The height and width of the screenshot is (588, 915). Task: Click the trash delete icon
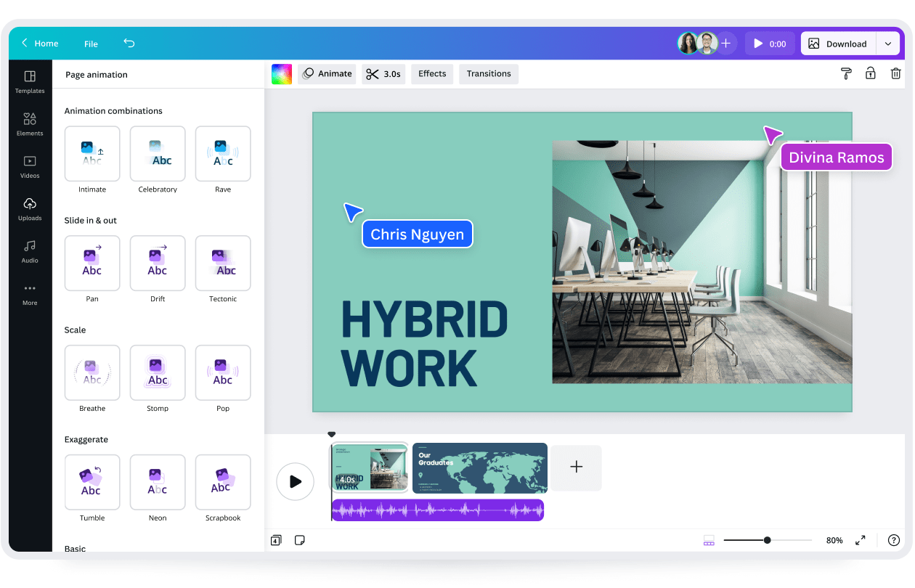tap(896, 73)
